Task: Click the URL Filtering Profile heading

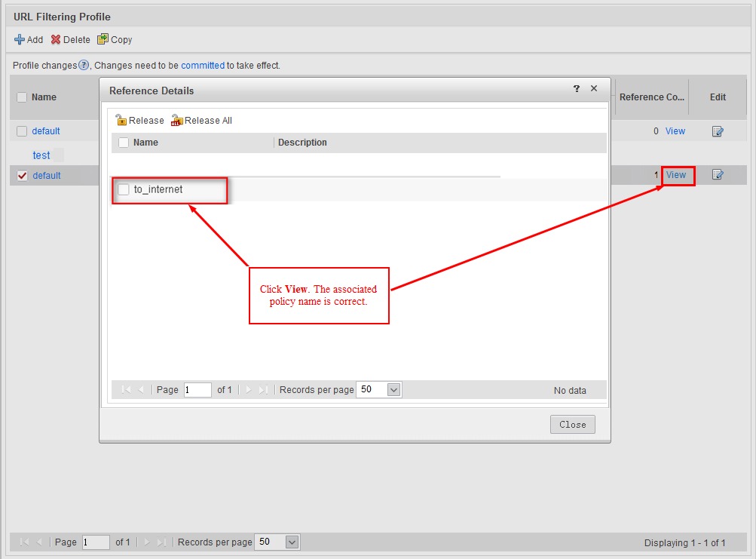Action: click(62, 17)
